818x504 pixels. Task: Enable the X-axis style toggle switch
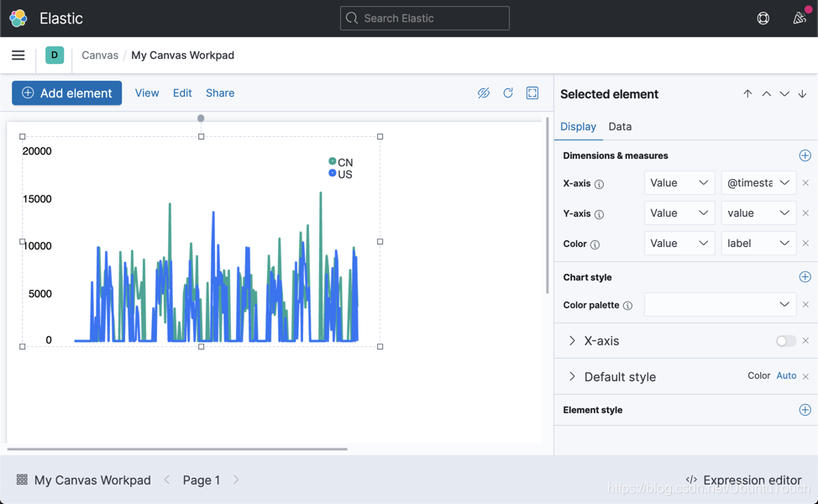click(786, 340)
